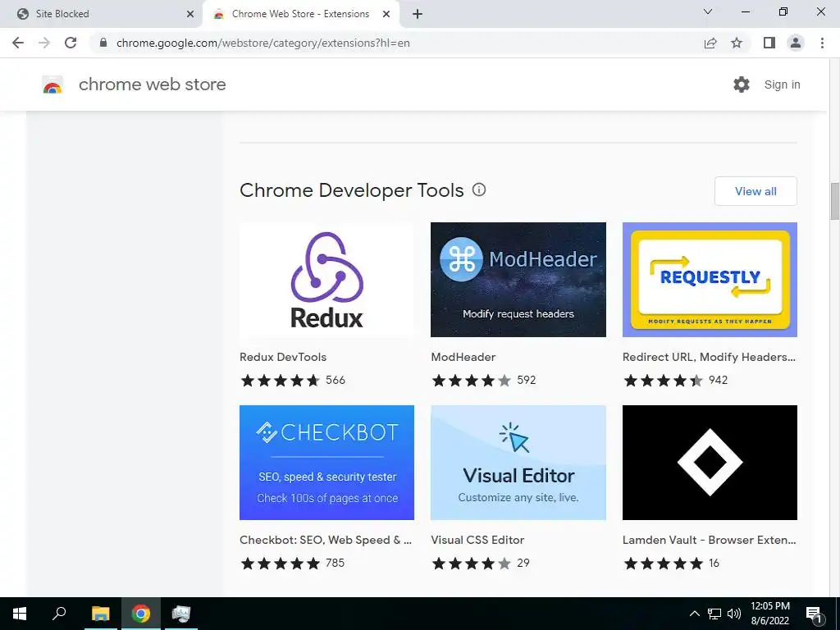Screen dimensions: 840x630
Task: Click Lamden Vault - Browser Exten title
Action: pos(710,540)
